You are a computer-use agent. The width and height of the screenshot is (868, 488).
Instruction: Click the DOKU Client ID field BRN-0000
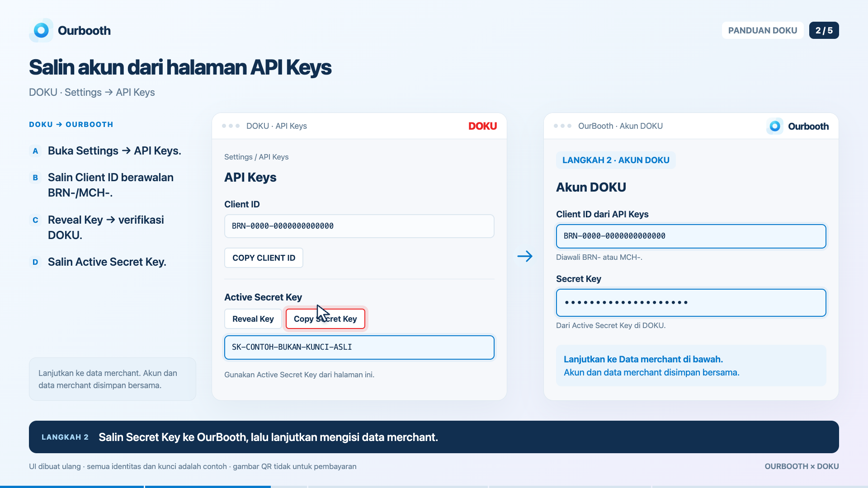tap(359, 226)
